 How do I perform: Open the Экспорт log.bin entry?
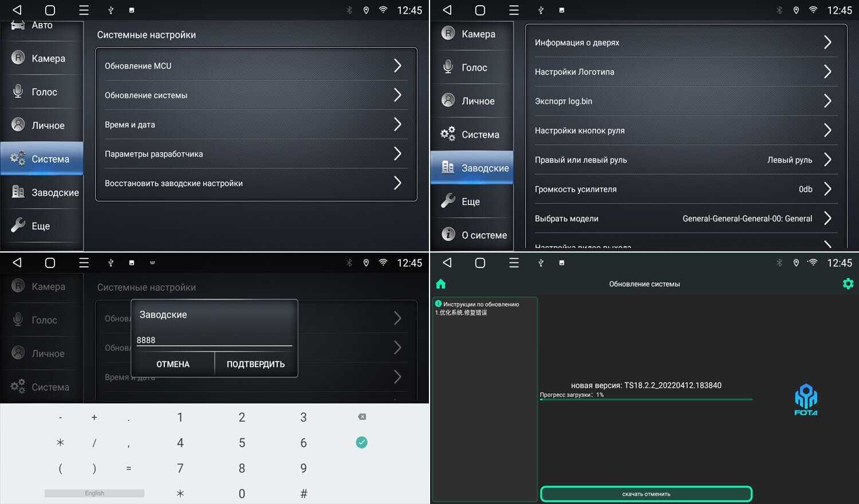pyautogui.click(x=564, y=101)
